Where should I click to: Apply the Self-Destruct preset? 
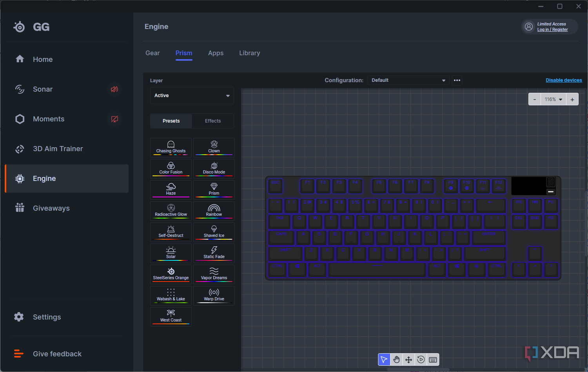click(x=171, y=232)
